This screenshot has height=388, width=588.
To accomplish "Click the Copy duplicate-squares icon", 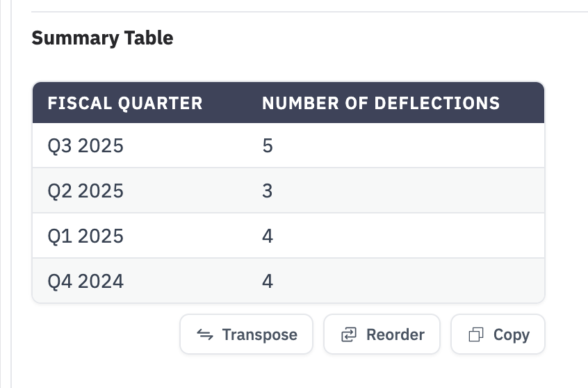I will (476, 334).
